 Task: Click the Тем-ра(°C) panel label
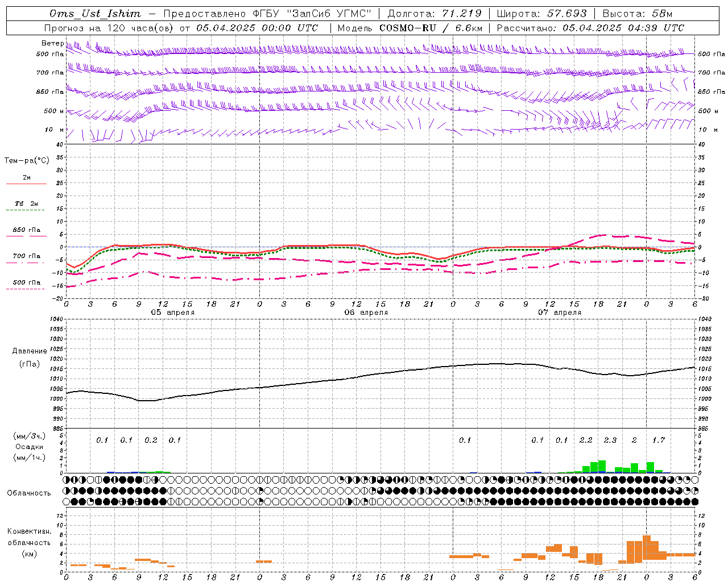coord(27,161)
